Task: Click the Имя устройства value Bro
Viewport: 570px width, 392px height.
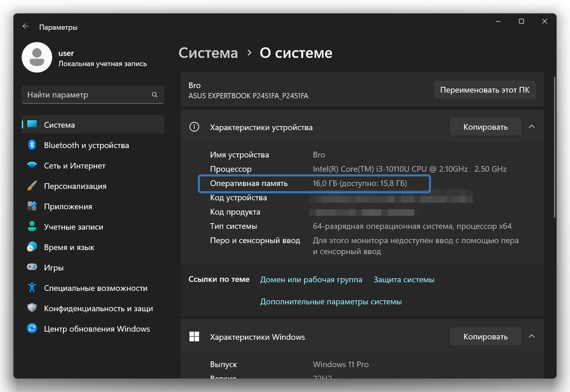Action: click(x=319, y=155)
